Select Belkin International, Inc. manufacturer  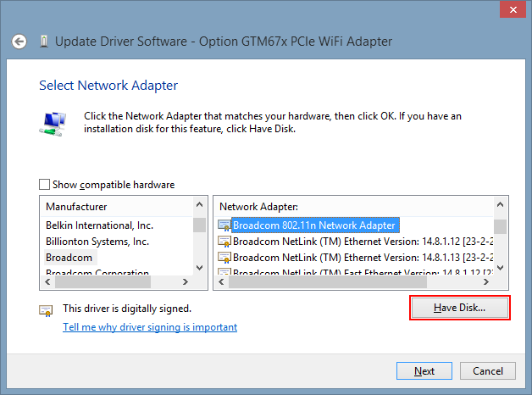click(x=99, y=225)
